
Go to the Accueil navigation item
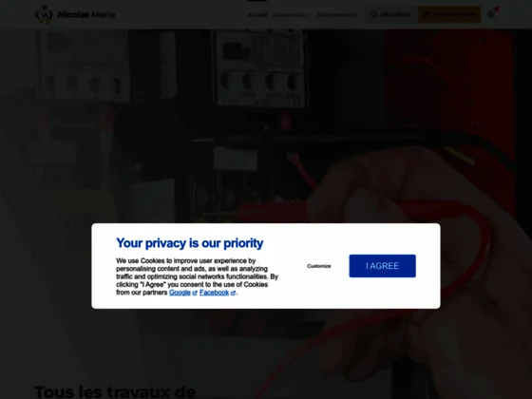click(257, 14)
